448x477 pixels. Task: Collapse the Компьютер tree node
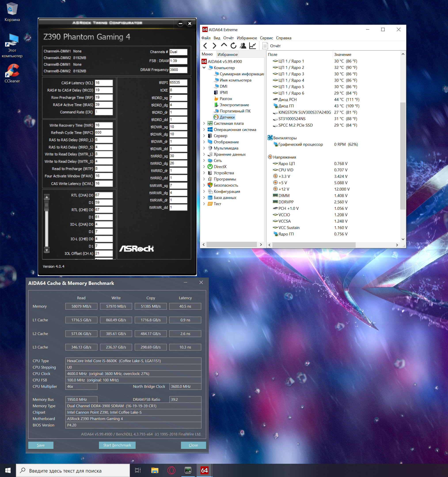tap(204, 68)
